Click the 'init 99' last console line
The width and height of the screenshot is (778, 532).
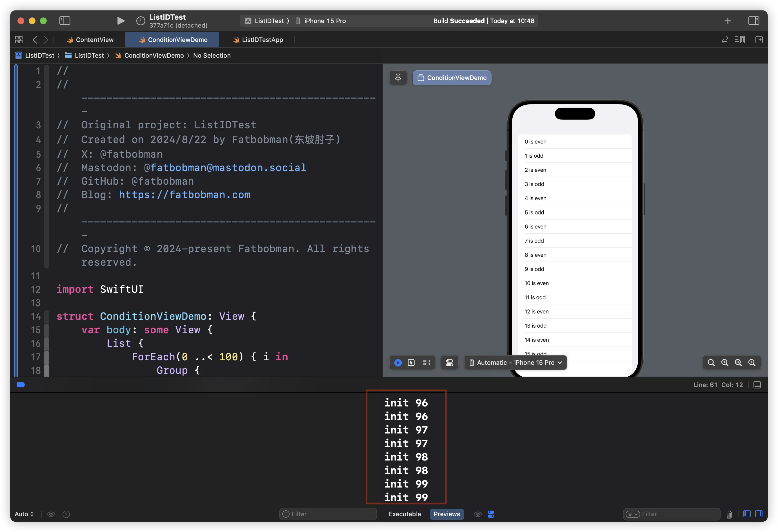406,497
